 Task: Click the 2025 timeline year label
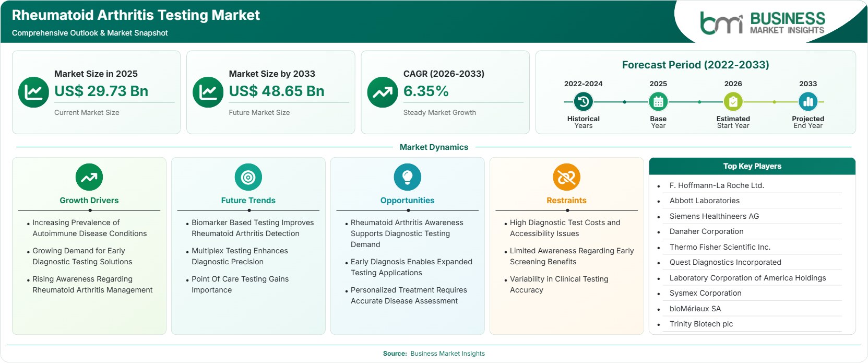pyautogui.click(x=658, y=84)
